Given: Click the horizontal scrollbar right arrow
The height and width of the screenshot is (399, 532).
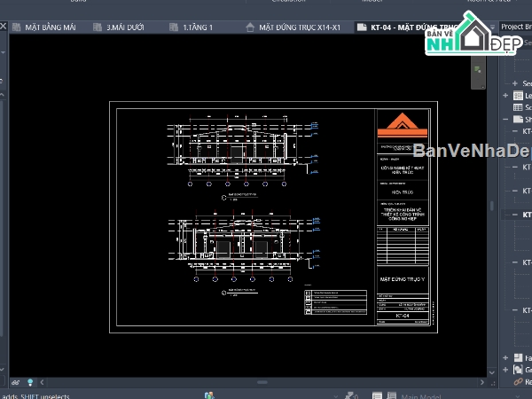Looking at the screenshot, I should 482,382.
